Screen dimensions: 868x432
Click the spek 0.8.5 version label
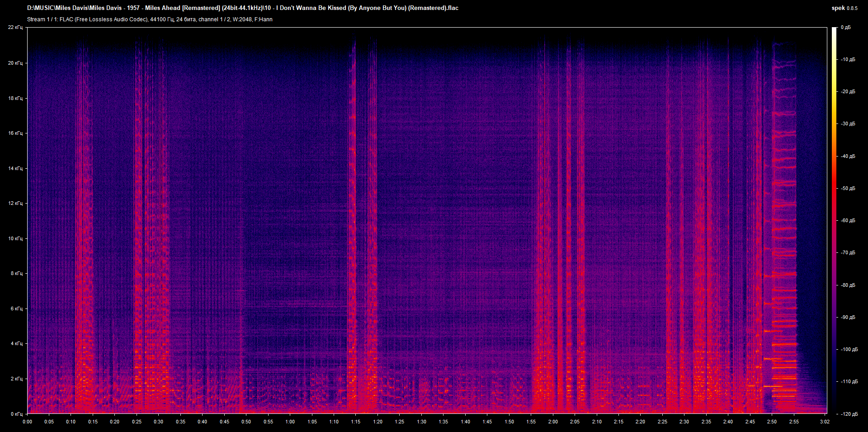(844, 8)
